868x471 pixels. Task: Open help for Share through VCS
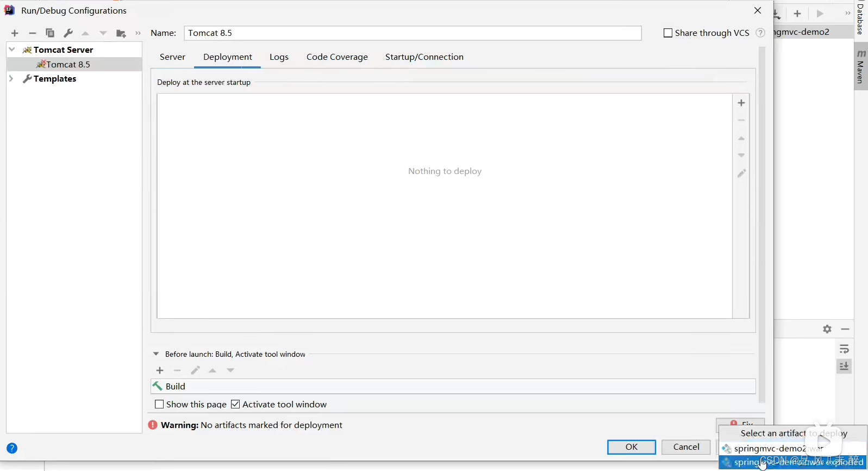760,33
